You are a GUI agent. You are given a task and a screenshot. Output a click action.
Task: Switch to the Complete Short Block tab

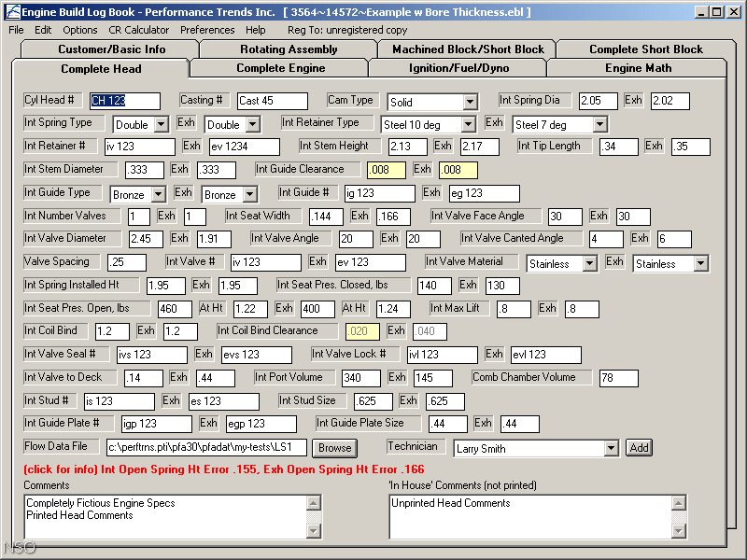pos(645,49)
